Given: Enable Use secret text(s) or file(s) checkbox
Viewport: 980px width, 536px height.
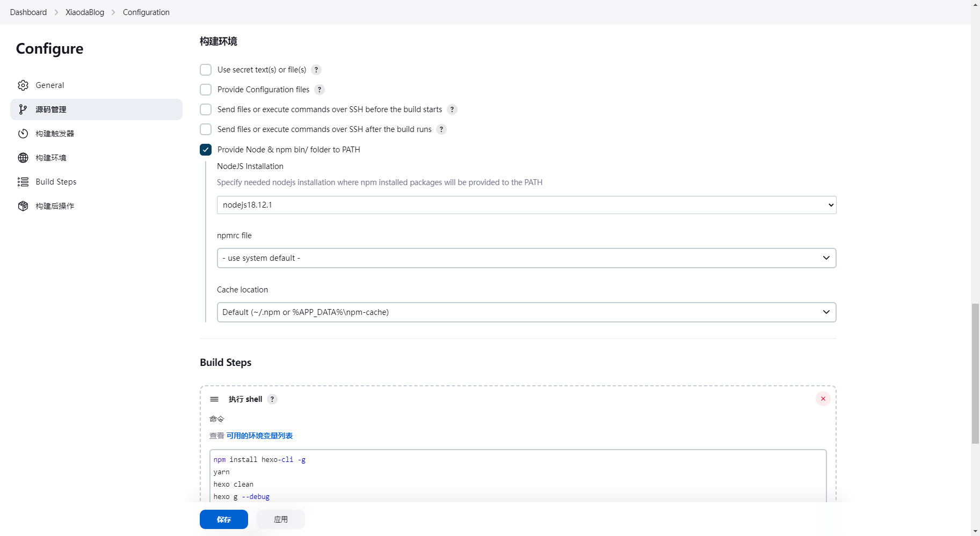Looking at the screenshot, I should pos(206,70).
